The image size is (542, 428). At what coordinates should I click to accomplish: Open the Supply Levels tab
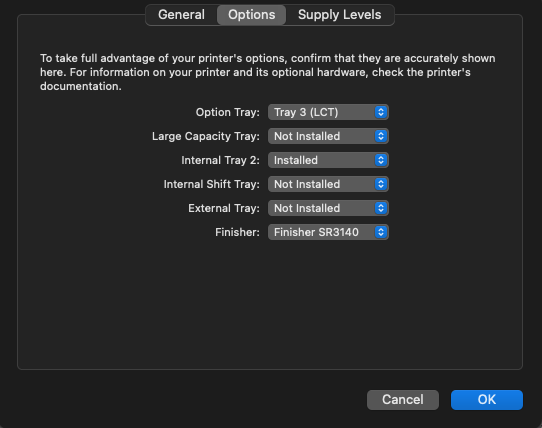pyautogui.click(x=339, y=15)
